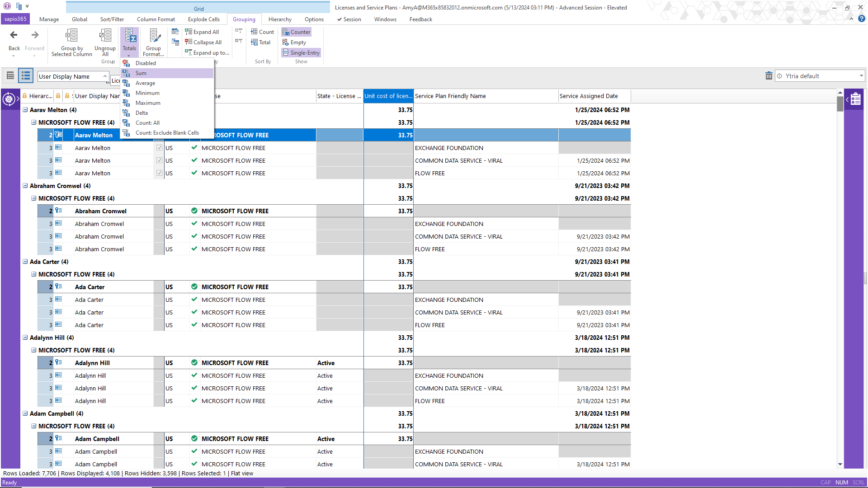This screenshot has height=488, width=868.
Task: Click the Sort By Total icon
Action: (254, 42)
